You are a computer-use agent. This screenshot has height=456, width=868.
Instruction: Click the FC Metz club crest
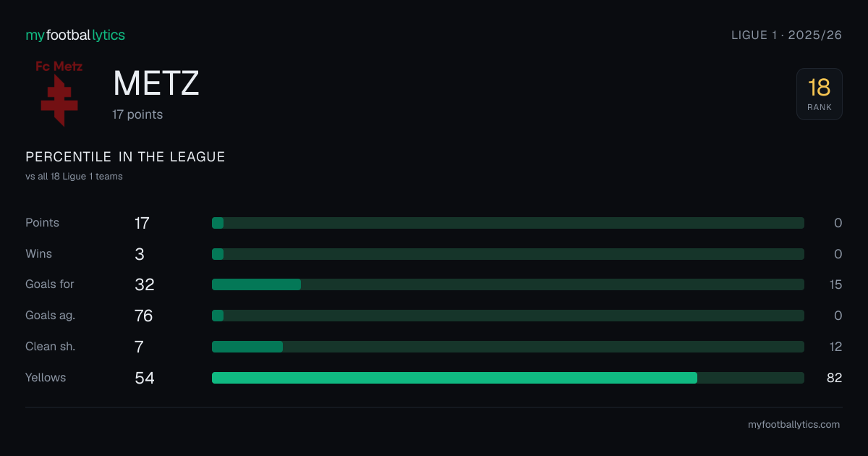pos(59,94)
